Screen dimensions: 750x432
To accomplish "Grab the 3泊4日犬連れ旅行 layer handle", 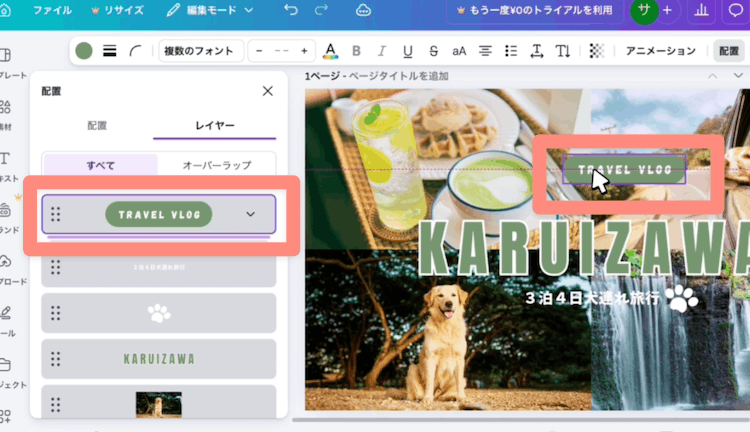I will pos(55,267).
